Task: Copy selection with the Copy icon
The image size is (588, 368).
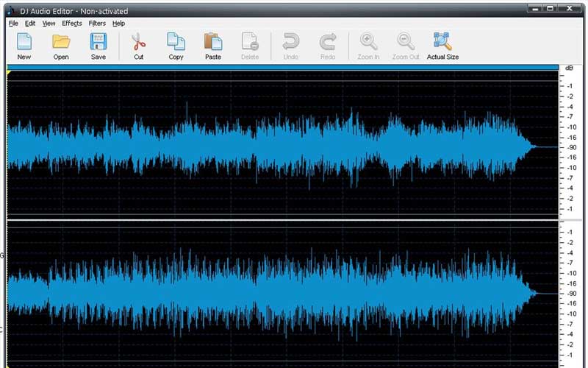Action: (176, 42)
